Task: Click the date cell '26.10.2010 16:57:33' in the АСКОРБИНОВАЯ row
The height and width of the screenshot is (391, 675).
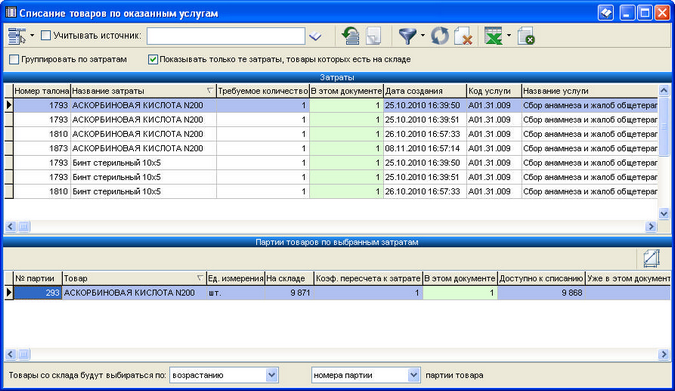Action: [424, 134]
